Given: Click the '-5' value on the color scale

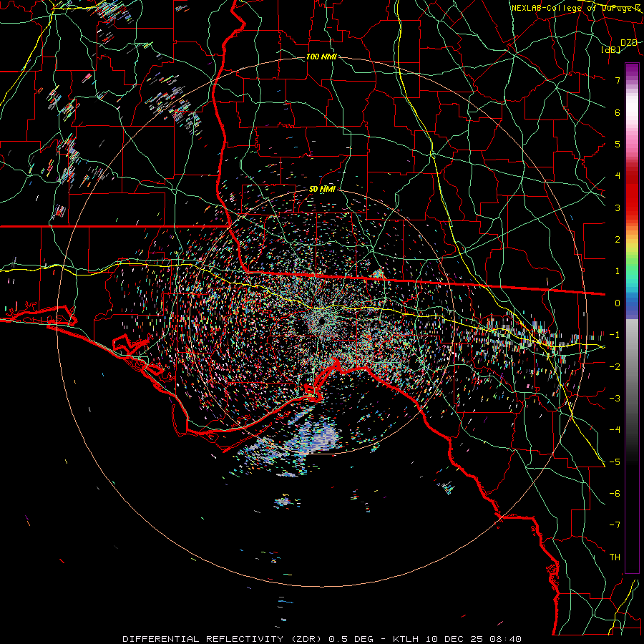Looking at the screenshot, I should pos(615,462).
